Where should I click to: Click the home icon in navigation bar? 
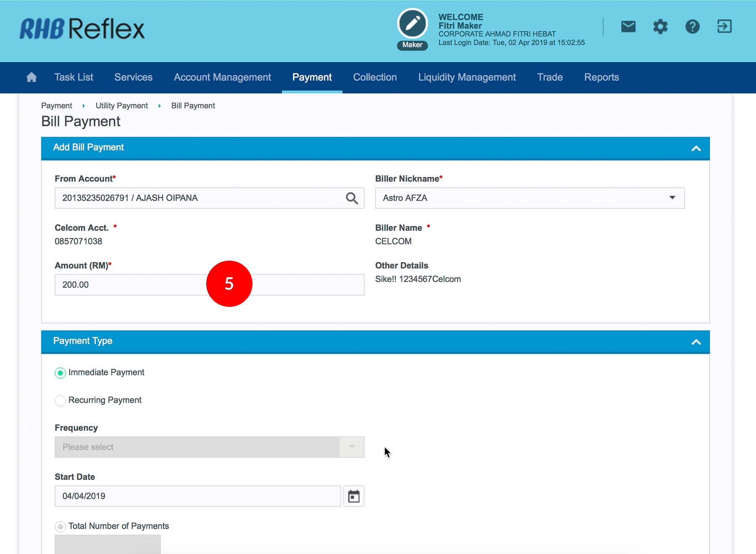pos(31,77)
